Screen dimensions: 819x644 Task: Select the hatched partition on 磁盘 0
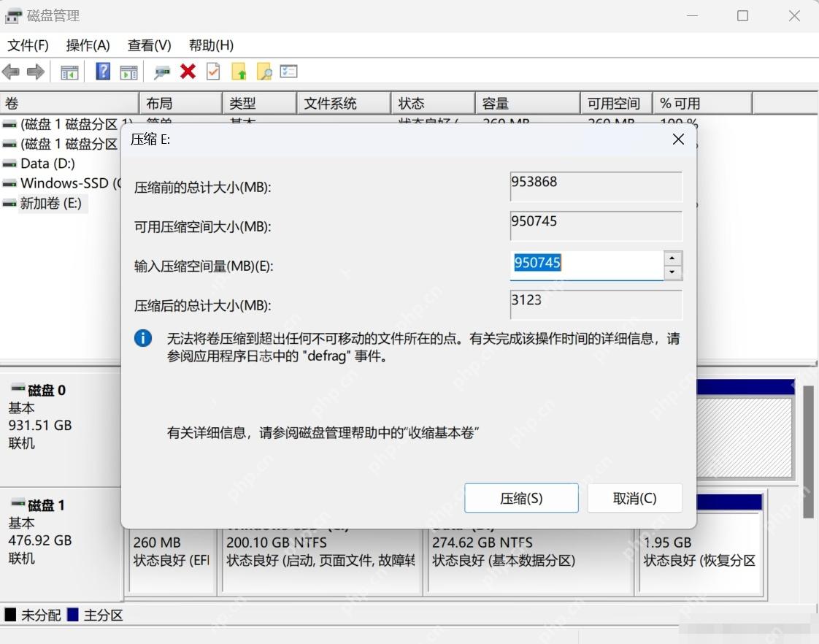pos(745,437)
